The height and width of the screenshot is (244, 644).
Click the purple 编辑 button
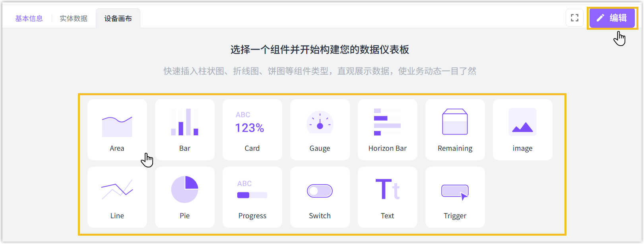click(x=612, y=18)
